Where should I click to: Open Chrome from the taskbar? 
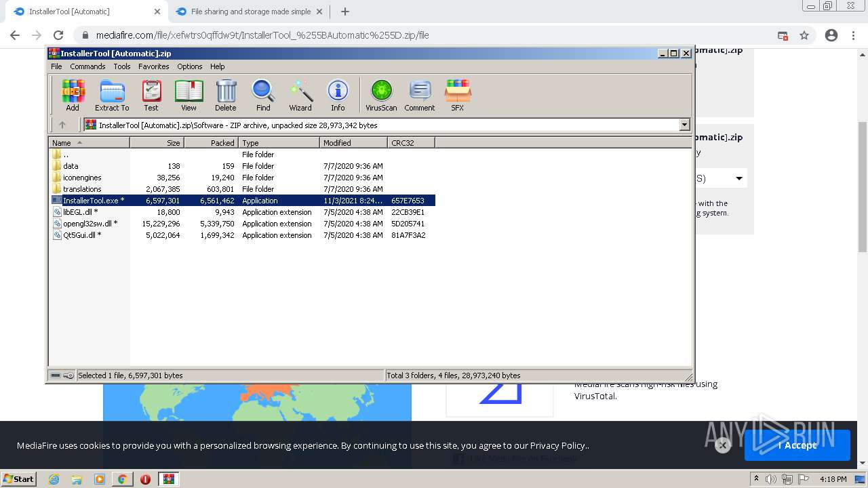click(x=122, y=479)
